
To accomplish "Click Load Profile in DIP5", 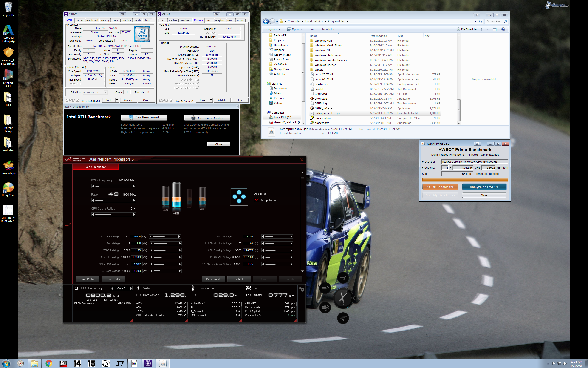I will click(87, 279).
